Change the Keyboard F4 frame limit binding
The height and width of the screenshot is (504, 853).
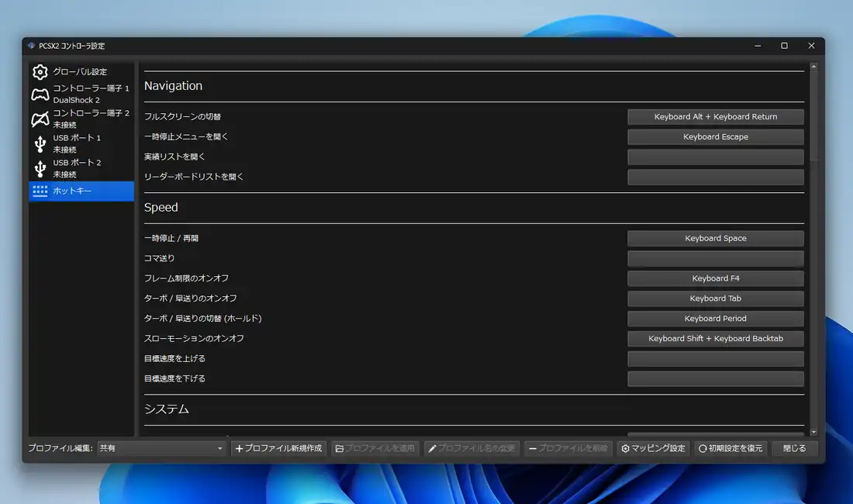click(715, 278)
